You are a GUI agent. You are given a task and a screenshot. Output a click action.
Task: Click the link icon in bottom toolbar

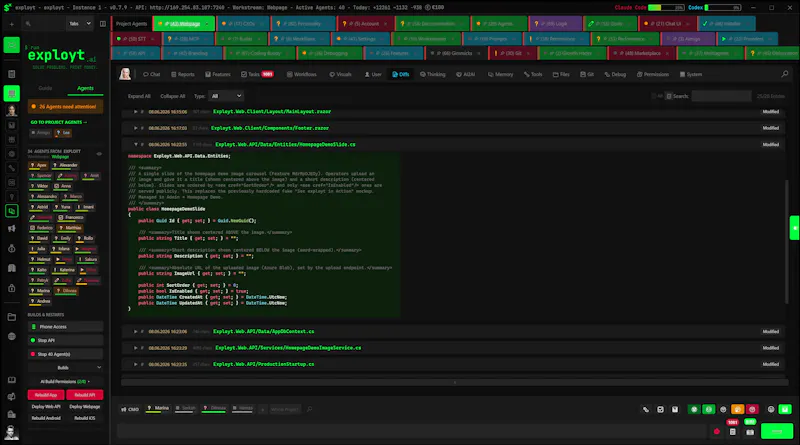[646, 409]
